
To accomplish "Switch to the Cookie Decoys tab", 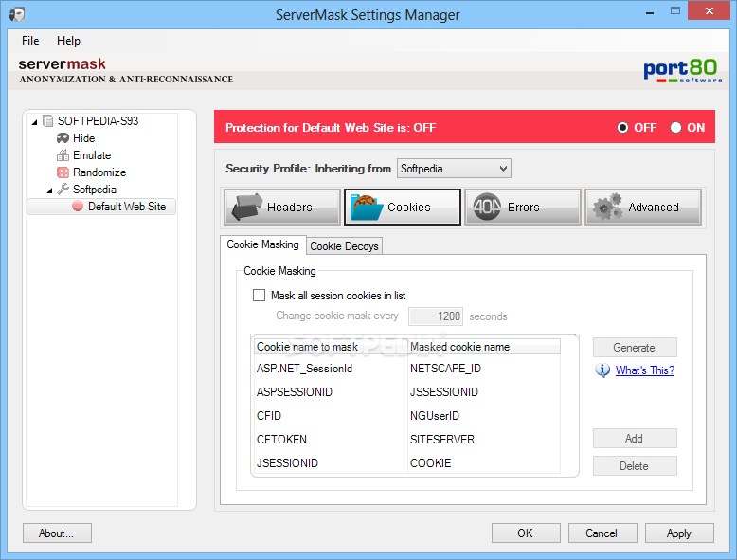I will tap(344, 246).
